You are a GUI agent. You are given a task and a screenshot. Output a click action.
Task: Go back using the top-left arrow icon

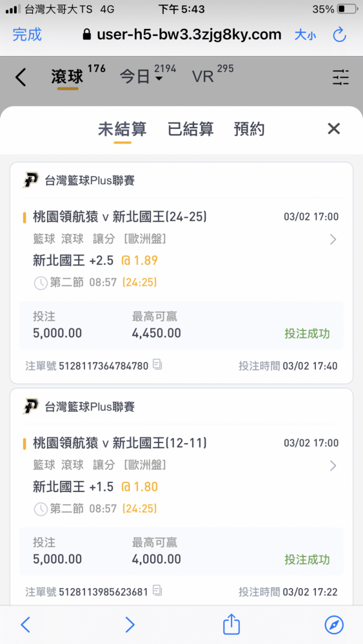(21, 77)
